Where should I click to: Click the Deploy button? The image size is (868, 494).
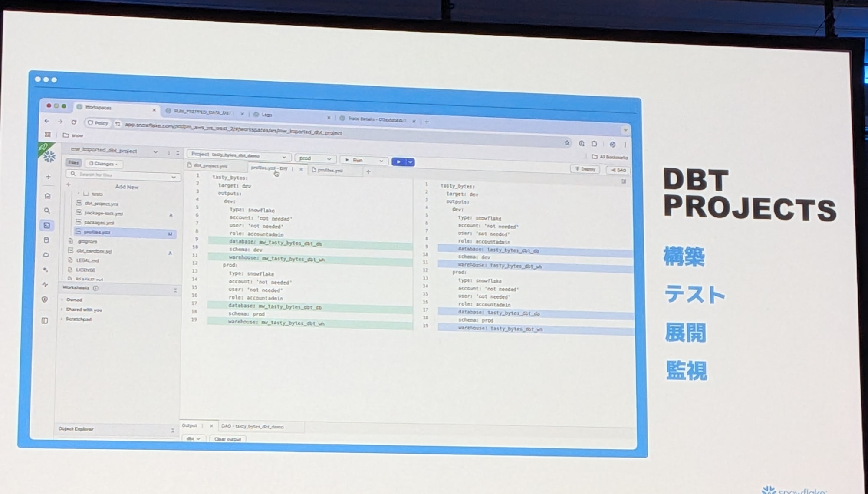click(585, 169)
